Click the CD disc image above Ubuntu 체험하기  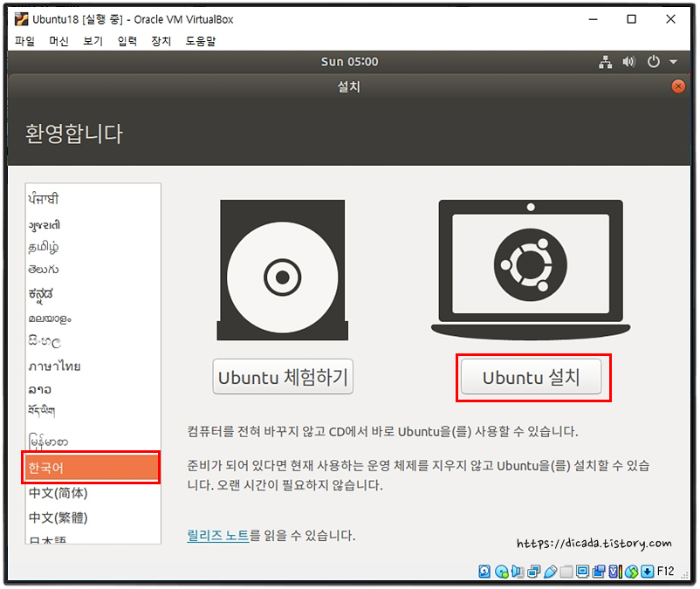tap(283, 270)
